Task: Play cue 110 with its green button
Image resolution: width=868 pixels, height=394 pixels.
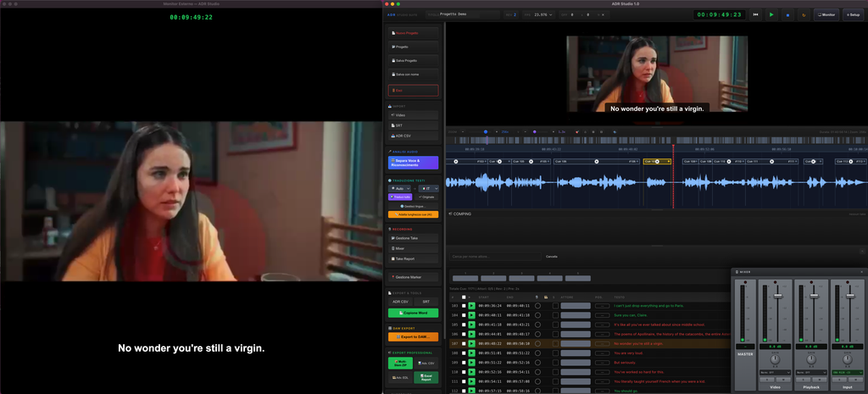Action: [471, 373]
